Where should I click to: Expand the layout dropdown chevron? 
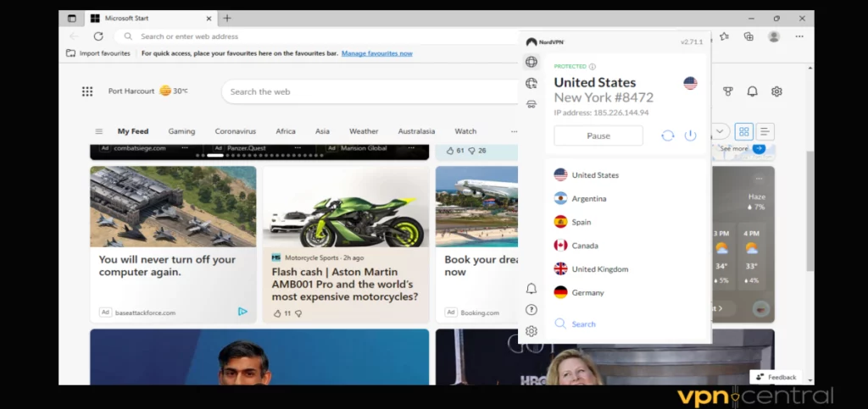719,131
